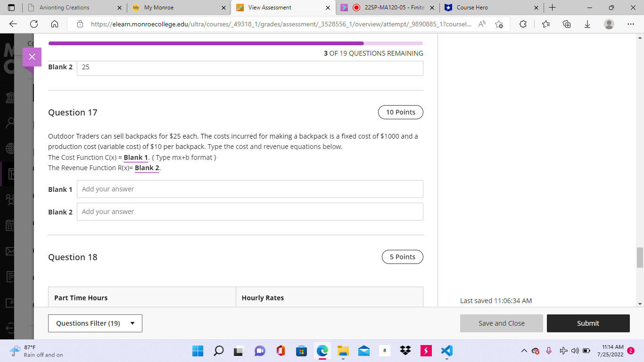Image resolution: width=644 pixels, height=362 pixels.
Task: Open the browser profile menu
Action: [x=609, y=24]
